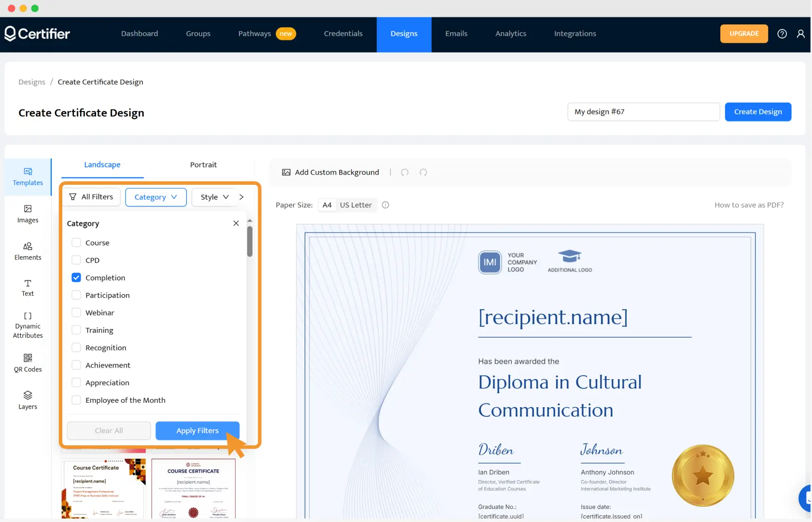The width and height of the screenshot is (812, 522).
Task: Open the Templates sidebar panel
Action: (28, 177)
